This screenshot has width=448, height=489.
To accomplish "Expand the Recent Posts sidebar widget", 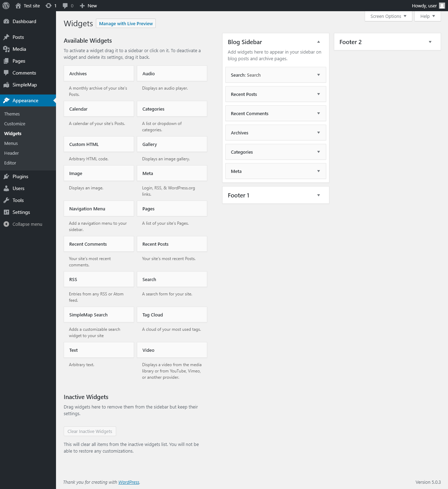I will point(318,94).
